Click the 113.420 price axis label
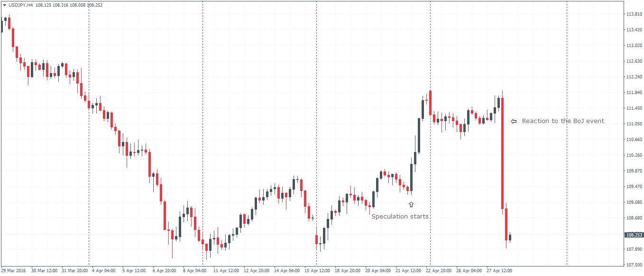 [634, 29]
